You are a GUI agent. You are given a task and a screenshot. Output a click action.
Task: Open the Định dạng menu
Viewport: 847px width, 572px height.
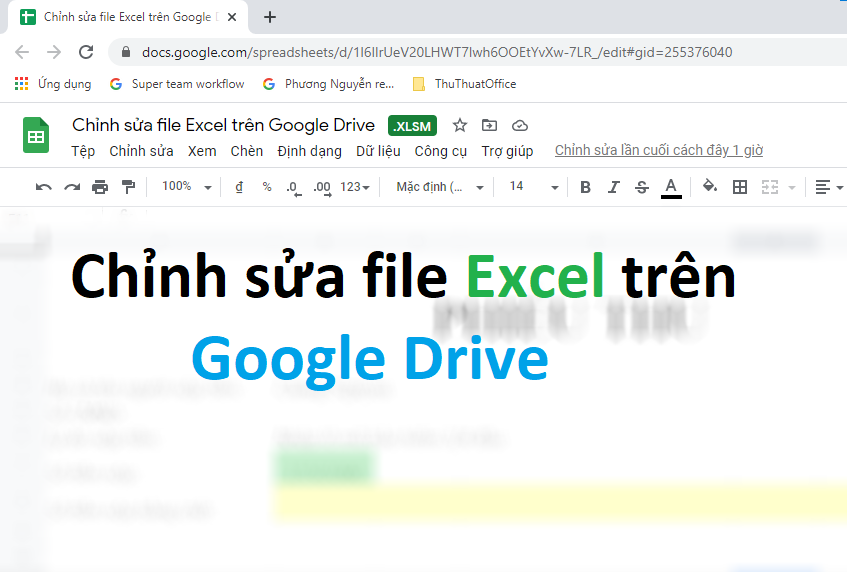[x=310, y=151]
